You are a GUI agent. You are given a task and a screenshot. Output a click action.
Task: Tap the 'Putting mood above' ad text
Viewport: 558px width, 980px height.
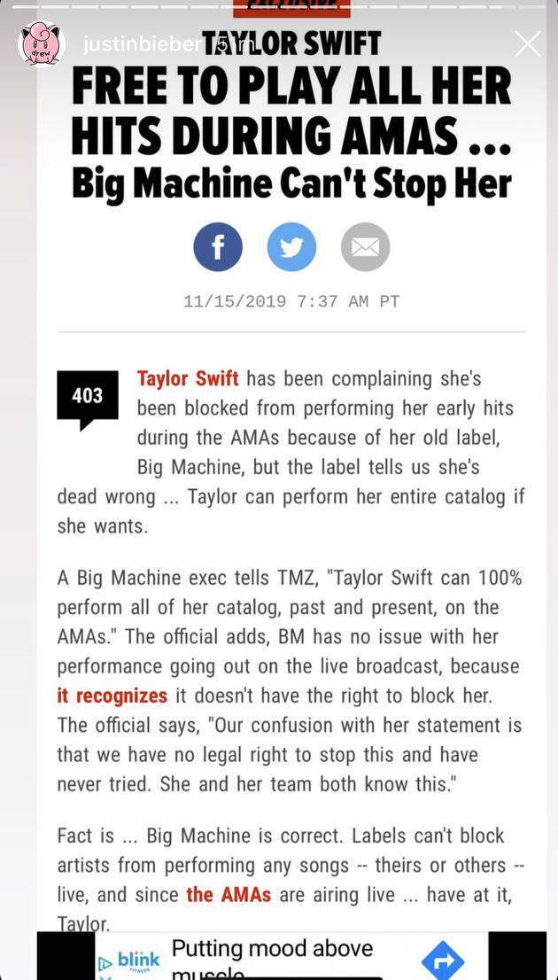click(x=272, y=949)
